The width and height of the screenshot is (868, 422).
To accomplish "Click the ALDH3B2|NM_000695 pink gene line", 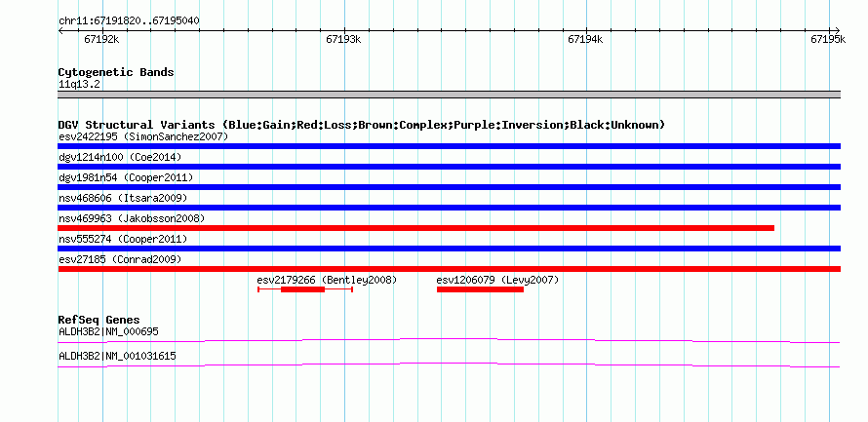I will 449,341.
